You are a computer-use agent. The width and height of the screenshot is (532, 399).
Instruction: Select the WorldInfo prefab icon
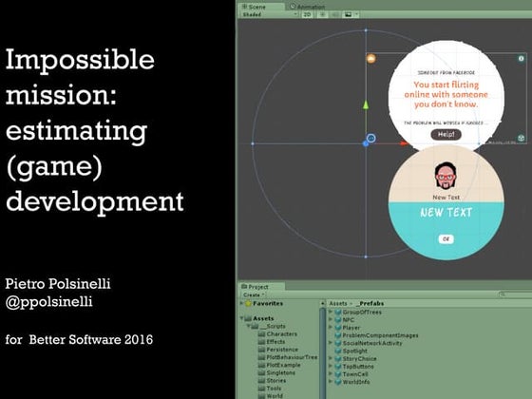coord(338,382)
